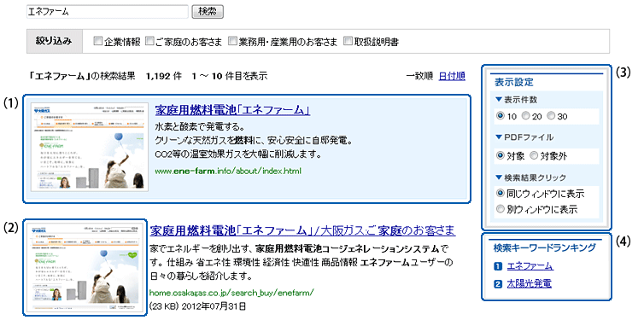Click the www.ene-farm.info/about/index.html URL
The image size is (644, 320).
(x=229, y=171)
